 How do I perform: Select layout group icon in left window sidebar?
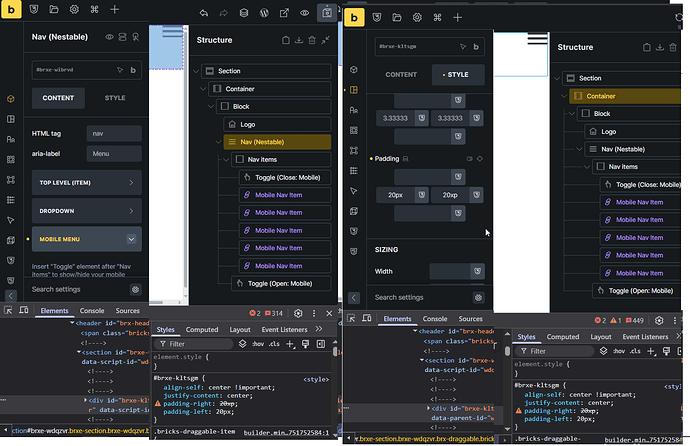(x=11, y=119)
